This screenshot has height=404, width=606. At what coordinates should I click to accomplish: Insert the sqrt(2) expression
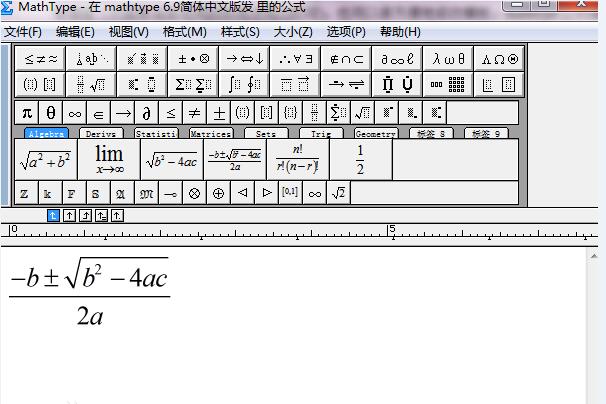[338, 193]
